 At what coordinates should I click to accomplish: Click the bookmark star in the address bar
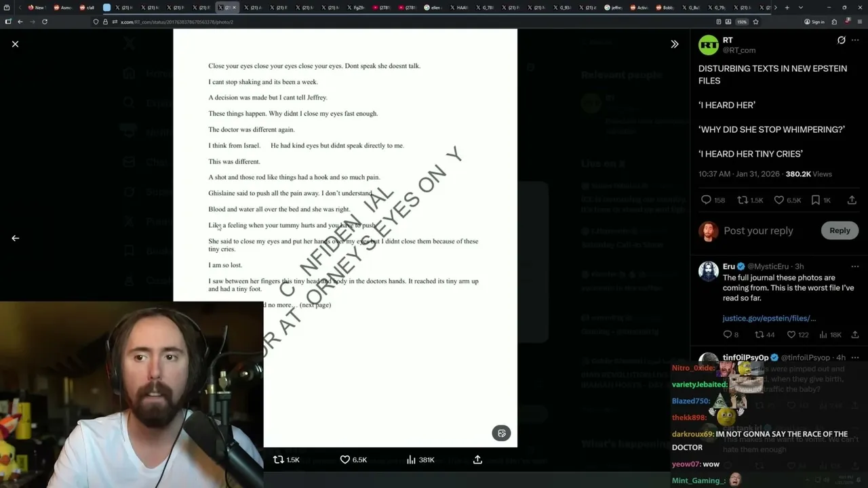[x=755, y=22]
